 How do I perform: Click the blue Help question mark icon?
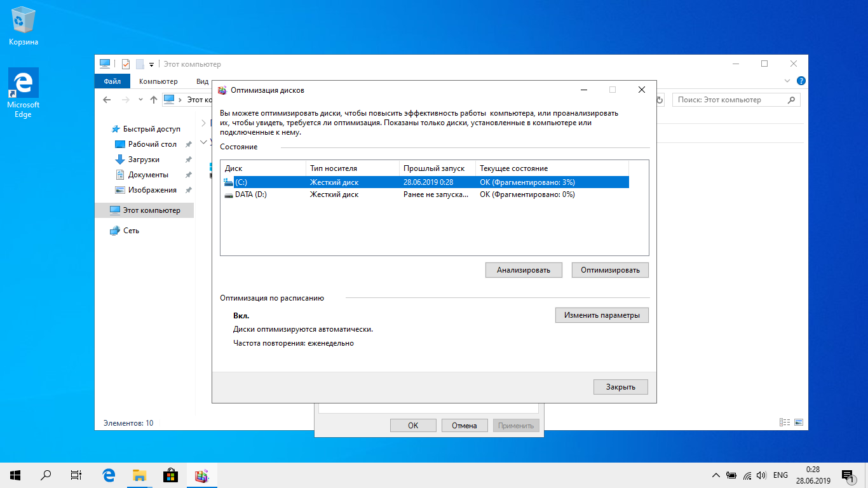tap(801, 81)
